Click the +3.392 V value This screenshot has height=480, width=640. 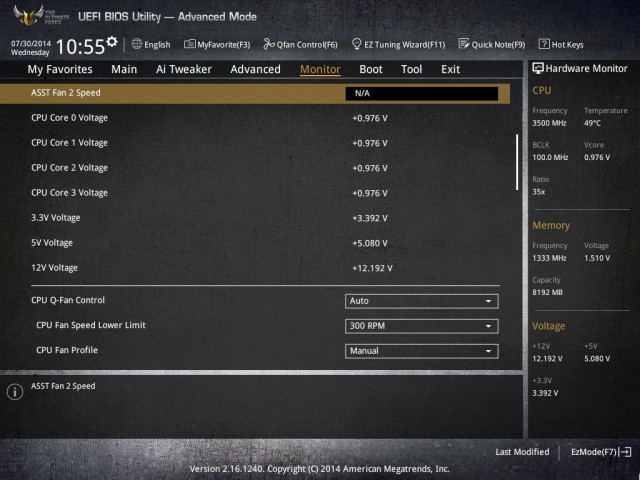click(370, 218)
